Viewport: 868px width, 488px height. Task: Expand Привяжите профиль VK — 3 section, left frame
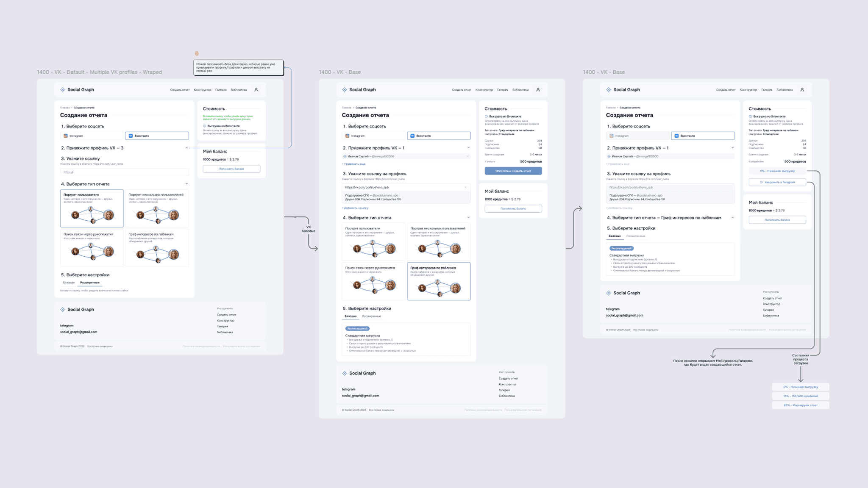pos(186,148)
